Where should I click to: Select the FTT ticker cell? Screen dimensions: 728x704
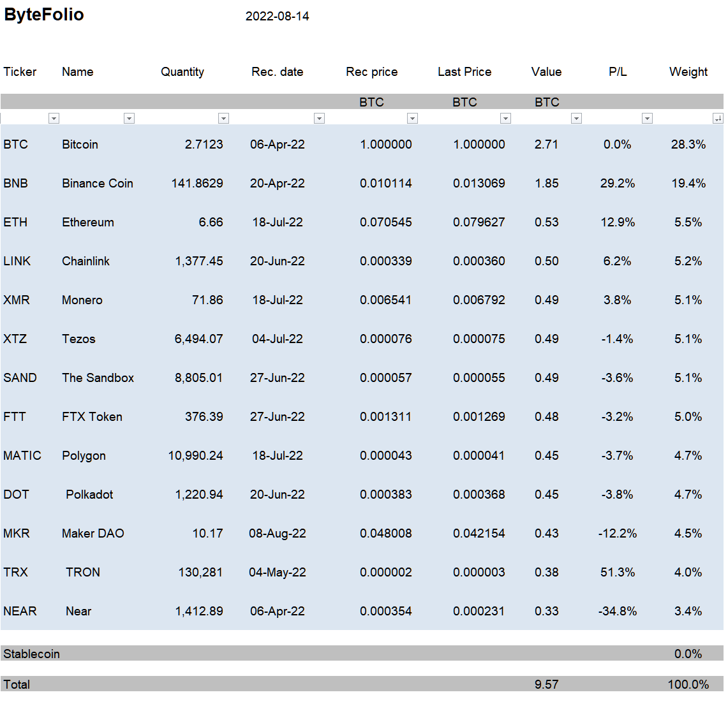point(15,417)
